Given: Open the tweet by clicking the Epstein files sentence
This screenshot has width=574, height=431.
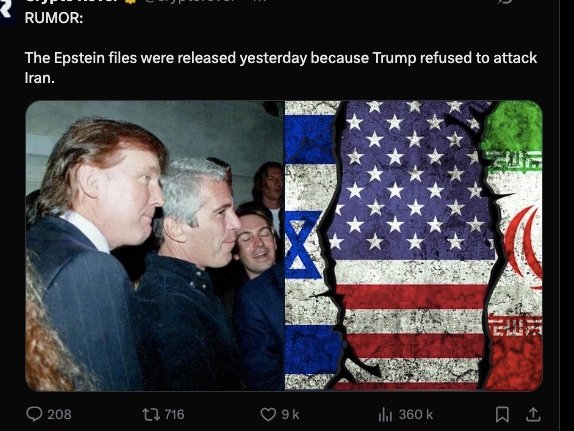Looking at the screenshot, I should pos(281,68).
